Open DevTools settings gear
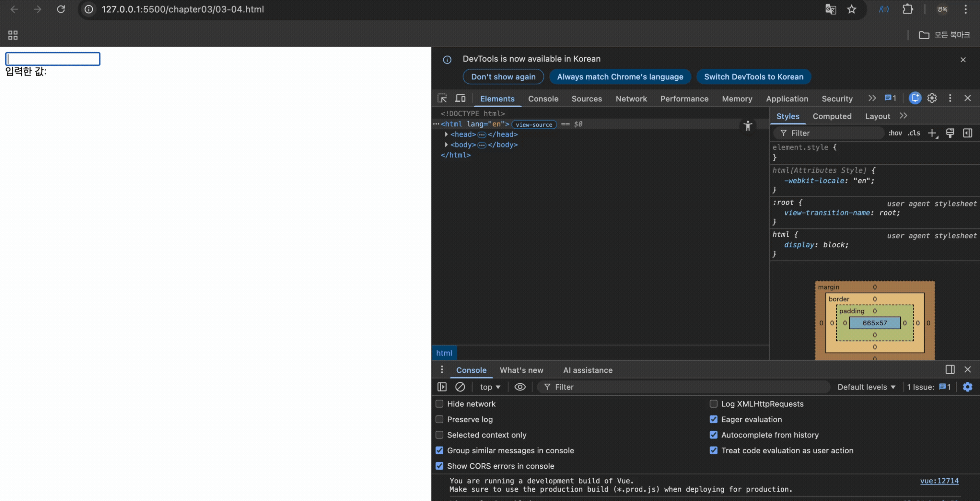The height and width of the screenshot is (501, 980). tap(932, 98)
